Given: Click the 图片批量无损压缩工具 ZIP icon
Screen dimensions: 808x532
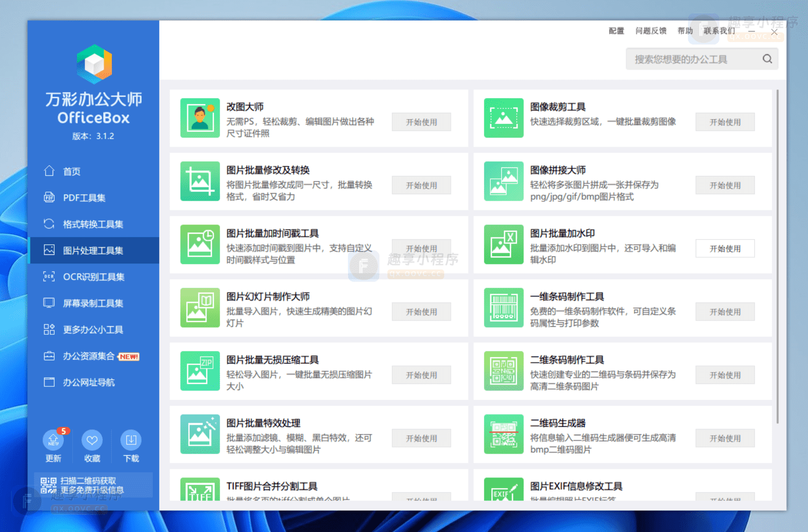Looking at the screenshot, I should point(200,371).
